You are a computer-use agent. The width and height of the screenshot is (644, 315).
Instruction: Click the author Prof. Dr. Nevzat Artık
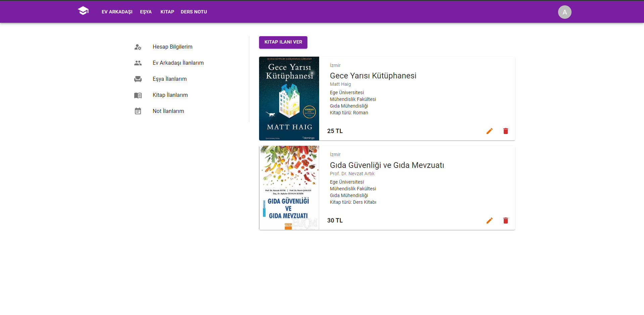click(x=352, y=174)
